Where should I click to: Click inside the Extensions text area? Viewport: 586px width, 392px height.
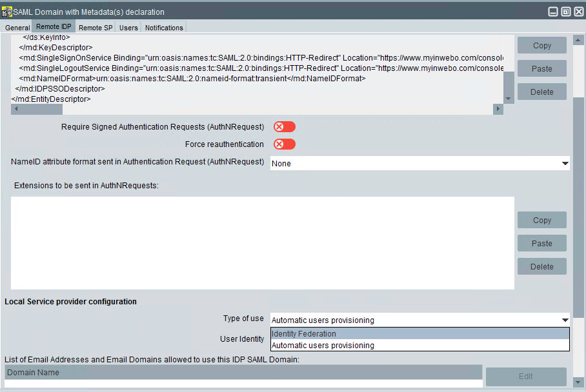click(263, 243)
